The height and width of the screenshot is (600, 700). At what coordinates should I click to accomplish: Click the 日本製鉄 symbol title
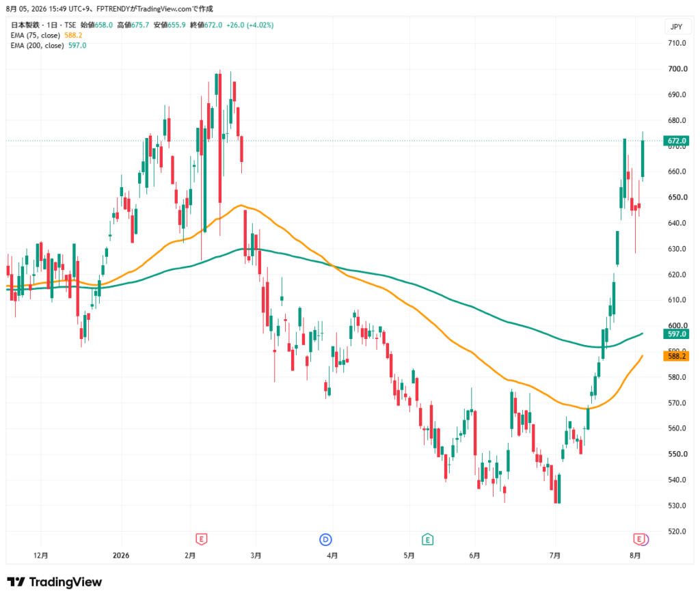click(25, 25)
